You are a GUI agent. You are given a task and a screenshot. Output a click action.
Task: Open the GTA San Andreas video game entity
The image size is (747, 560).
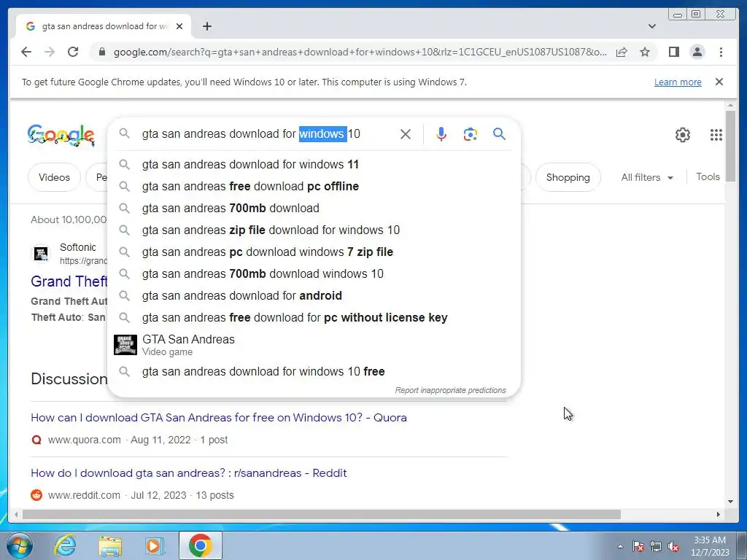pos(314,345)
